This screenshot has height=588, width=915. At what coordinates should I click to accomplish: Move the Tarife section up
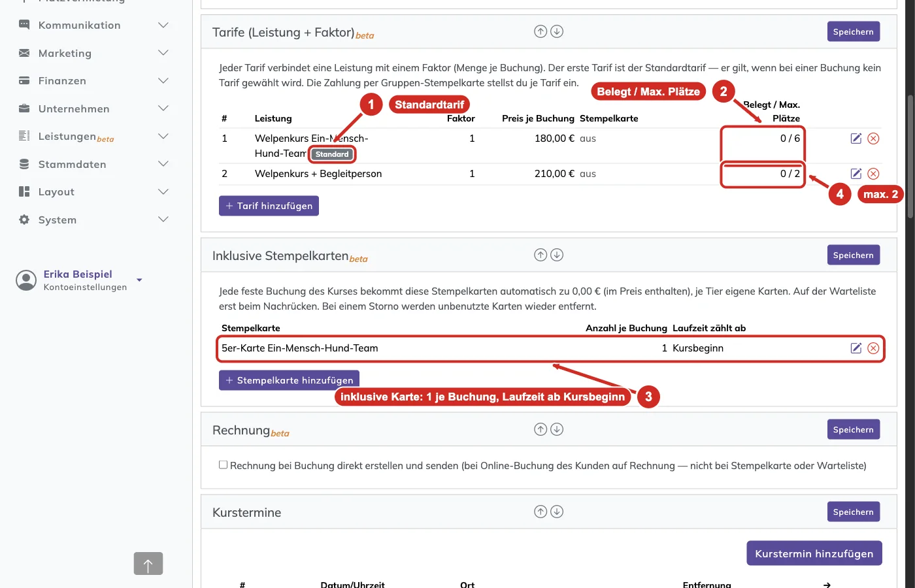tap(541, 31)
